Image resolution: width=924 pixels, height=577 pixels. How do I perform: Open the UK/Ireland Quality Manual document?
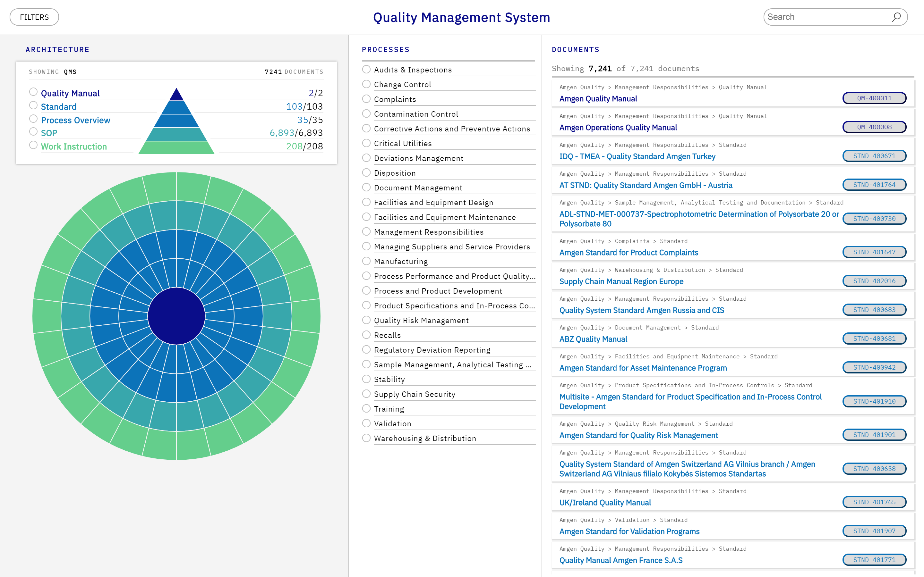pos(605,502)
